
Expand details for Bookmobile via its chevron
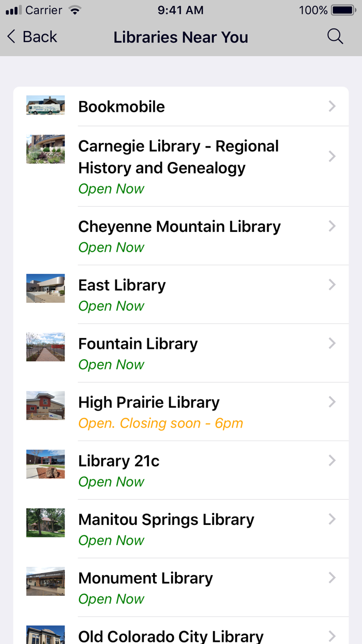pos(331,106)
